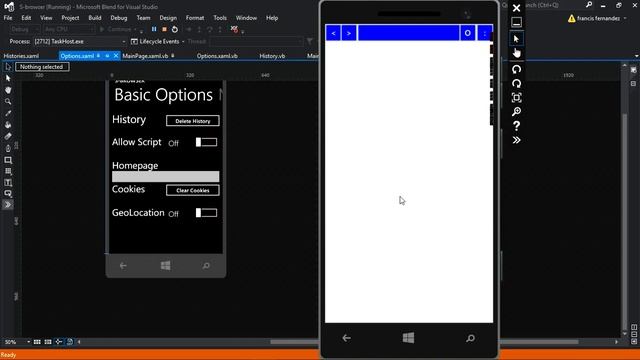Screen dimensions: 640x360
Task: Select the Gradient tool
Action: 8,136
